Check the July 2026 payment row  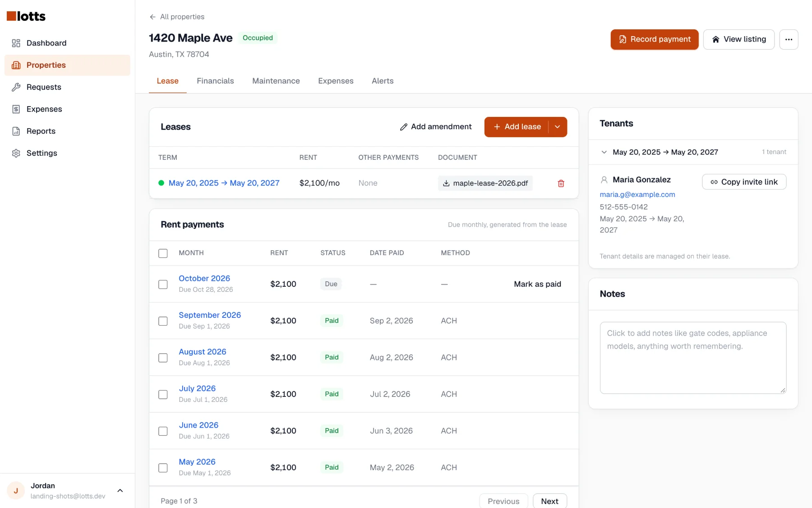[163, 395]
